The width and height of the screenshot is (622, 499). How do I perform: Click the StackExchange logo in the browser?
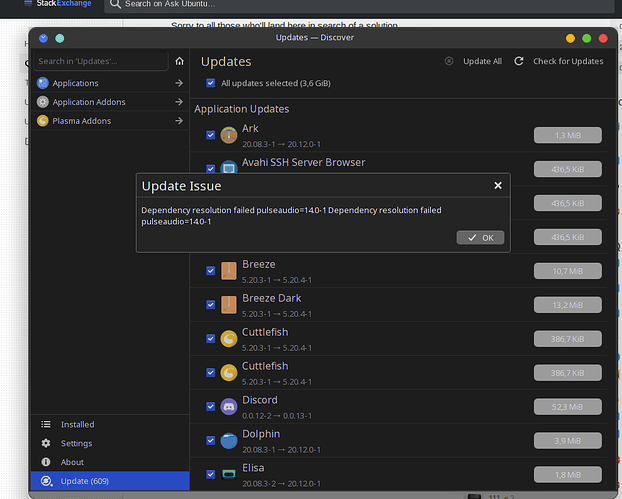point(58,4)
